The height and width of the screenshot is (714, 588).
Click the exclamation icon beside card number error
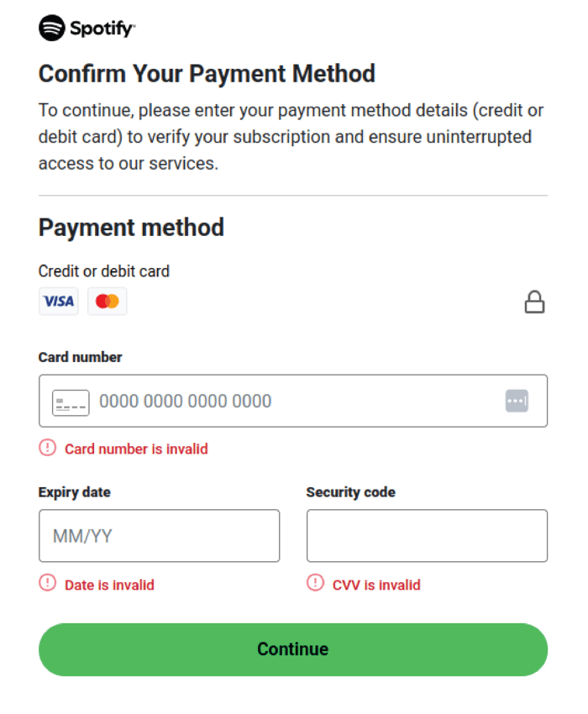click(x=49, y=449)
